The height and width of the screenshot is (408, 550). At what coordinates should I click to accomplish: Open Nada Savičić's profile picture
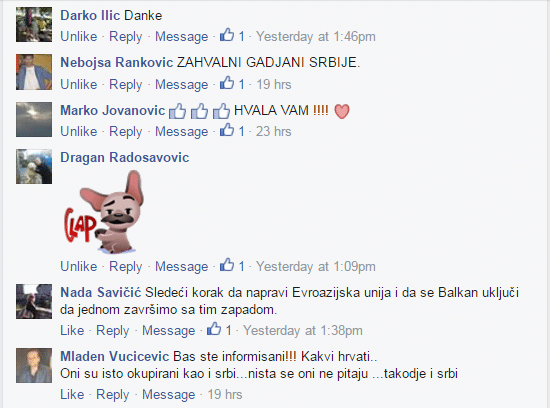[x=34, y=301]
